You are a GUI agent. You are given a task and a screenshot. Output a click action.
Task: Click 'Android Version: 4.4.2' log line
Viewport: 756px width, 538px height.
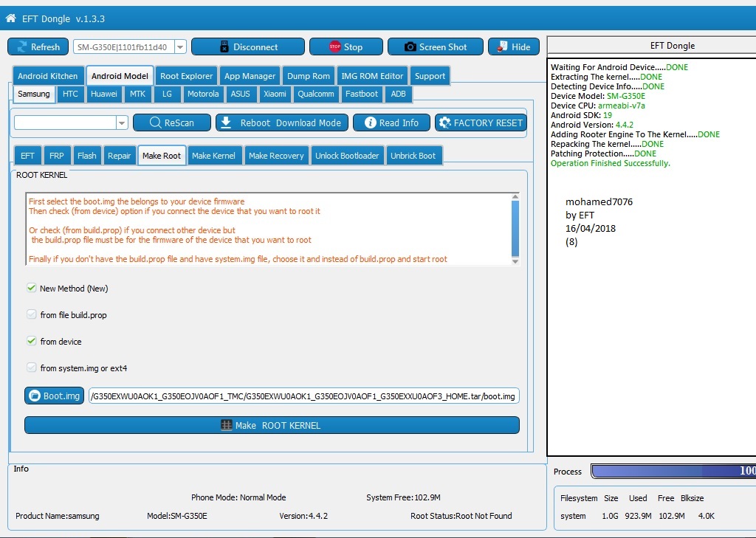592,125
